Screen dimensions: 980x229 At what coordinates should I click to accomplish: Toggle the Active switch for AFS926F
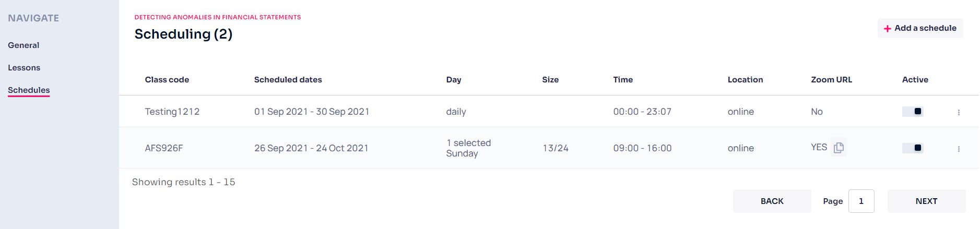coord(913,148)
